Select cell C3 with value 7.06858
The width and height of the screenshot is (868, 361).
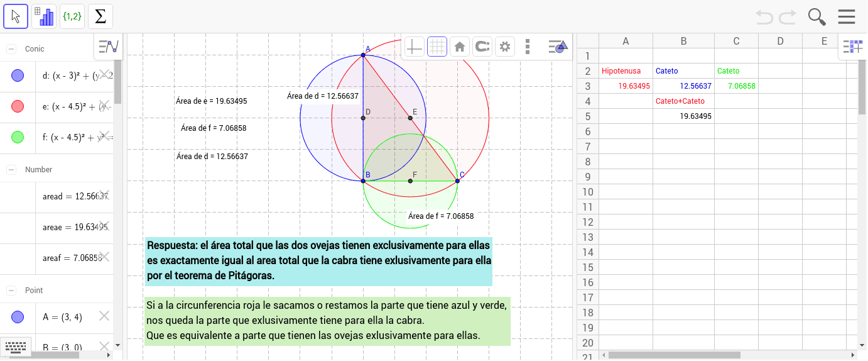(736, 86)
